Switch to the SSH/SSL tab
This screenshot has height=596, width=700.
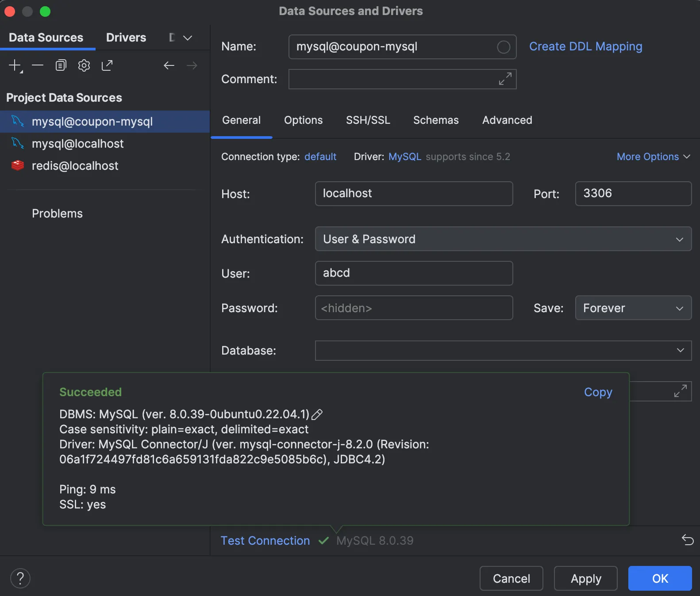(368, 120)
